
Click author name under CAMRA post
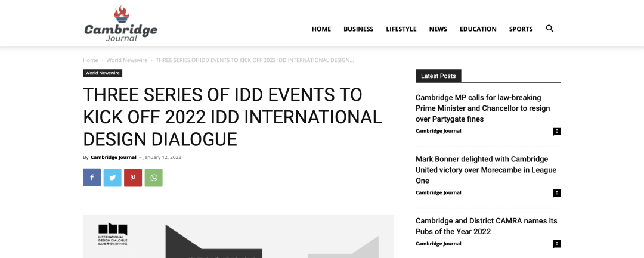click(438, 243)
